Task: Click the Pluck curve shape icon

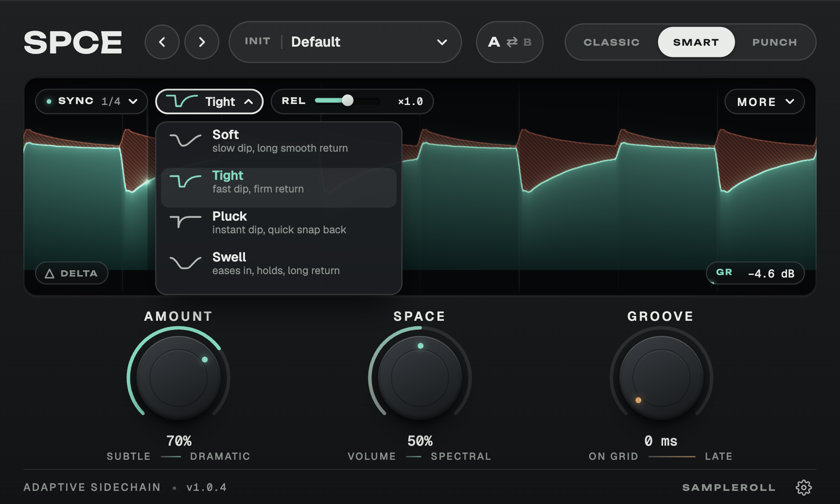Action: [x=185, y=222]
